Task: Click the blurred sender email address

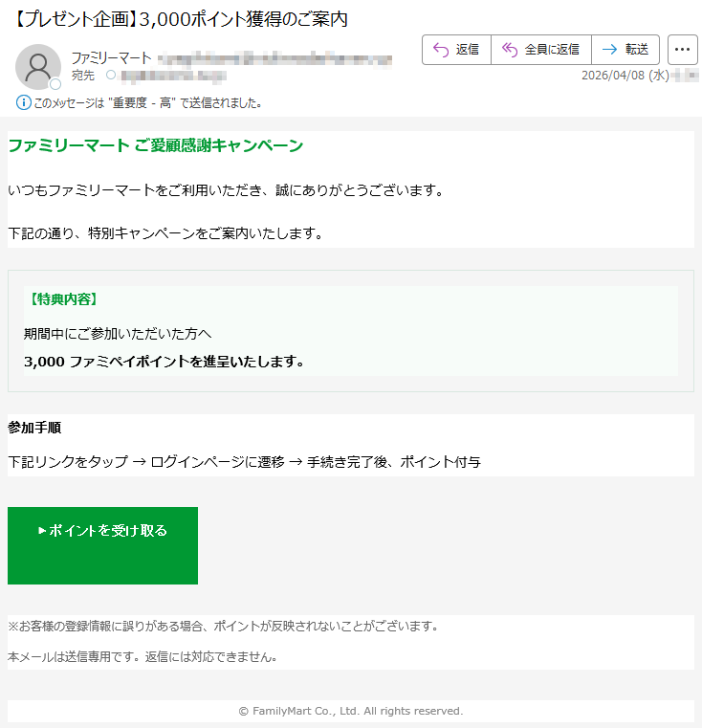Action: tap(274, 59)
